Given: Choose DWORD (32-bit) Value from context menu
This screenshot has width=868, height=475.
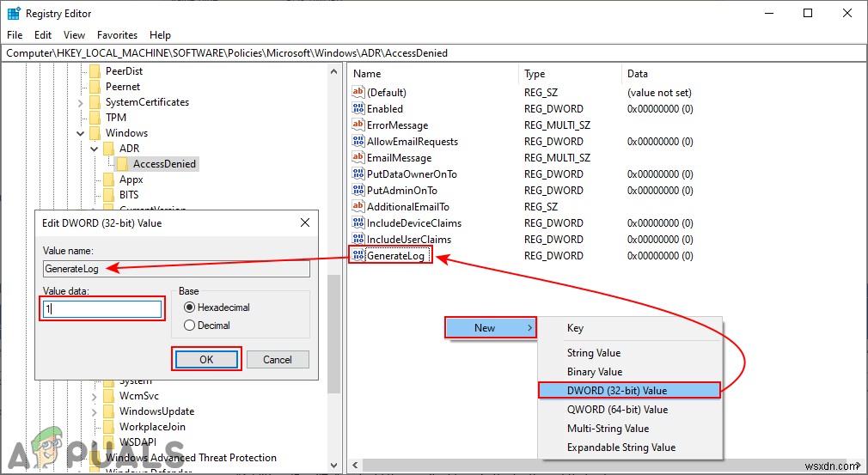Looking at the screenshot, I should [x=629, y=391].
